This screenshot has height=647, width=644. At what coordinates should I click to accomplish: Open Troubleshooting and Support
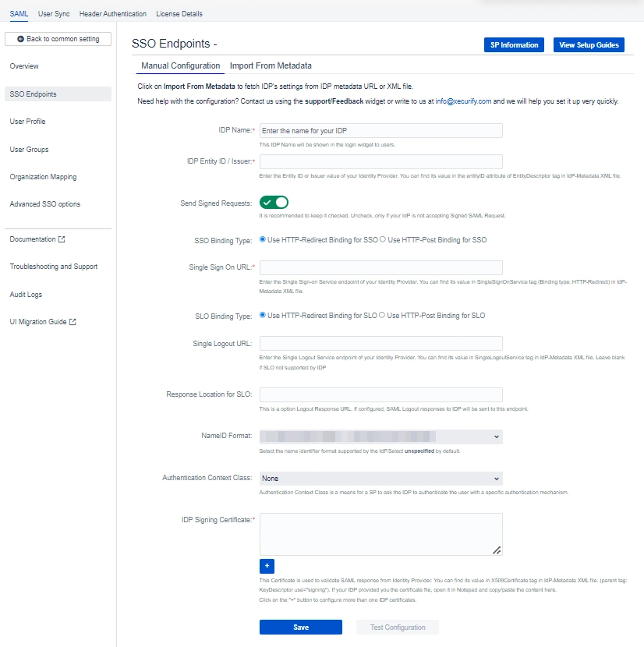(54, 267)
